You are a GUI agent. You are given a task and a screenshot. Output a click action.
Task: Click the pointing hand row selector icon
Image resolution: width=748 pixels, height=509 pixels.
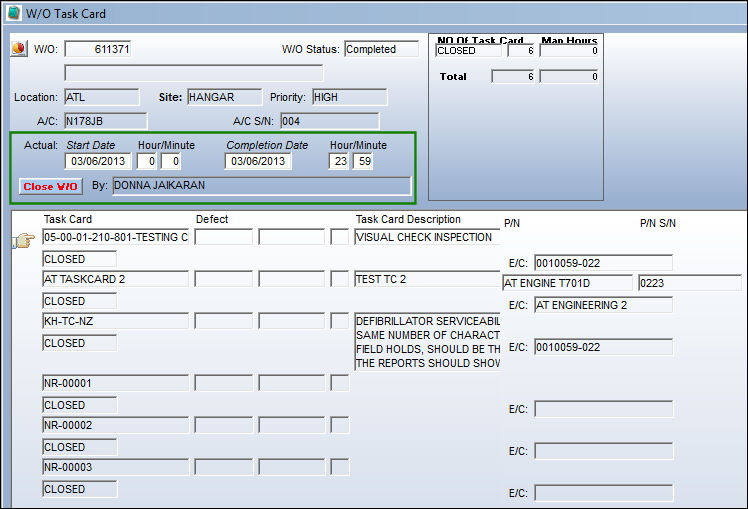pyautogui.click(x=23, y=239)
